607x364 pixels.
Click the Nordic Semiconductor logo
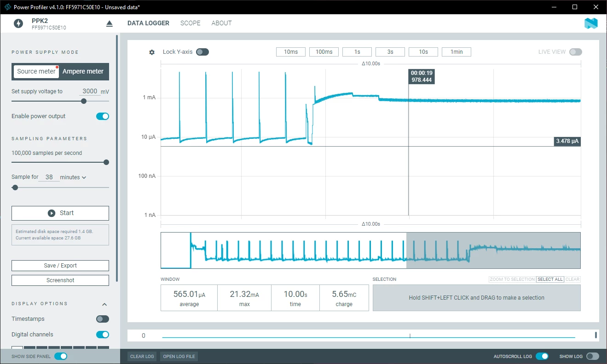(591, 23)
